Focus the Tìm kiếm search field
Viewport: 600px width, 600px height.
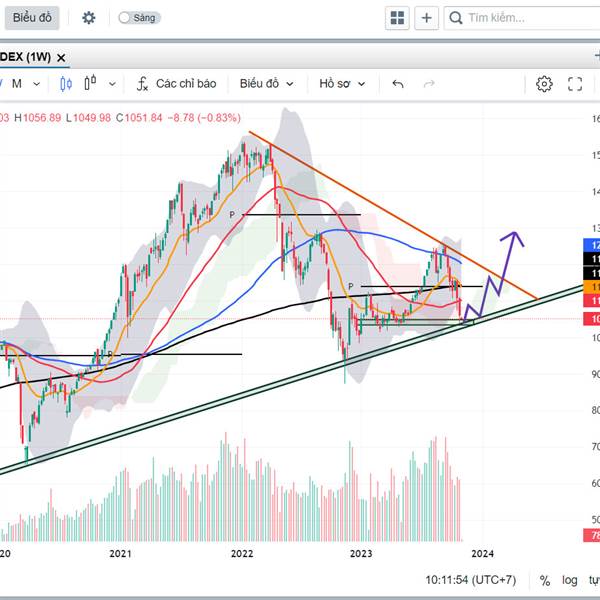522,18
